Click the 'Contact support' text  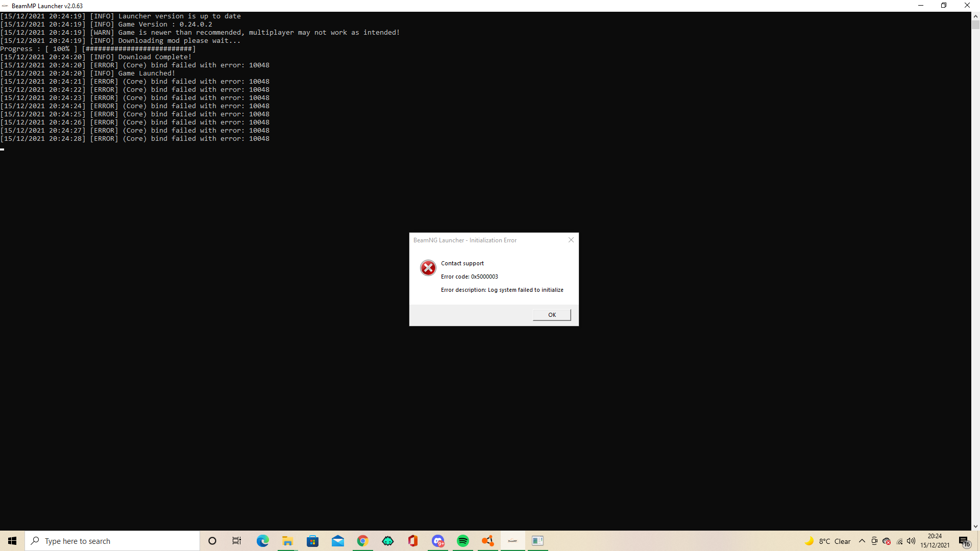pos(462,263)
